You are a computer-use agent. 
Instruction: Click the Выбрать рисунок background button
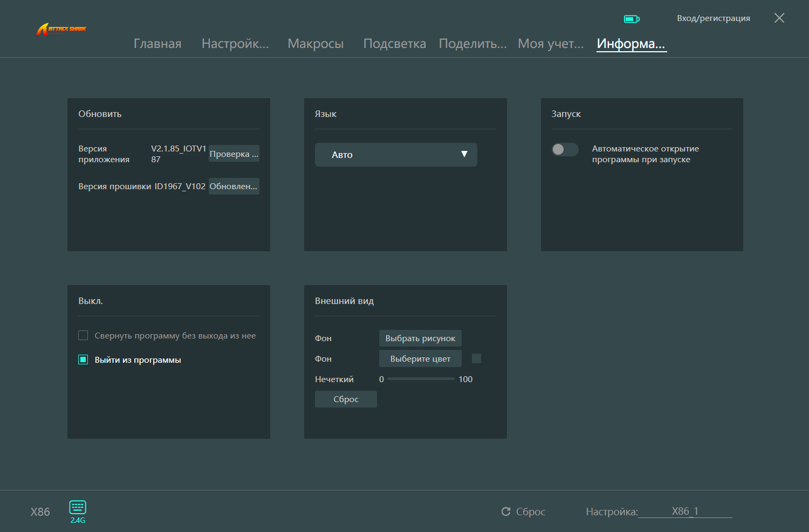[x=420, y=338]
